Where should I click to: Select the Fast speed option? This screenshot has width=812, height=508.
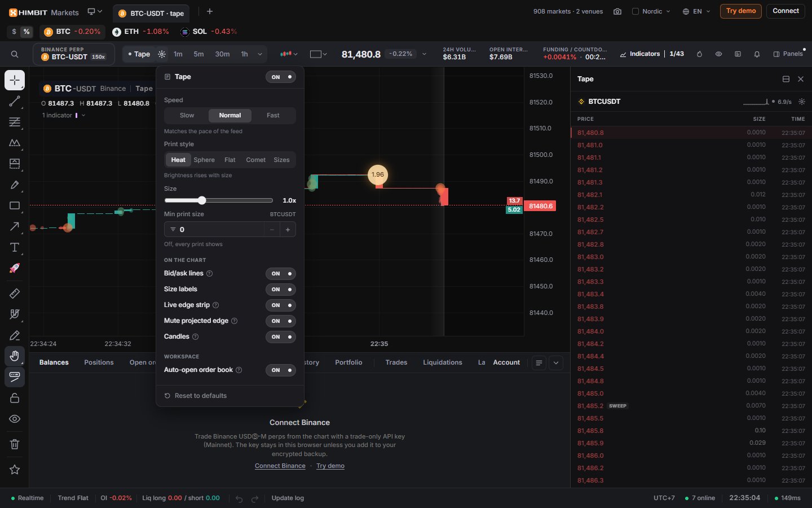273,115
